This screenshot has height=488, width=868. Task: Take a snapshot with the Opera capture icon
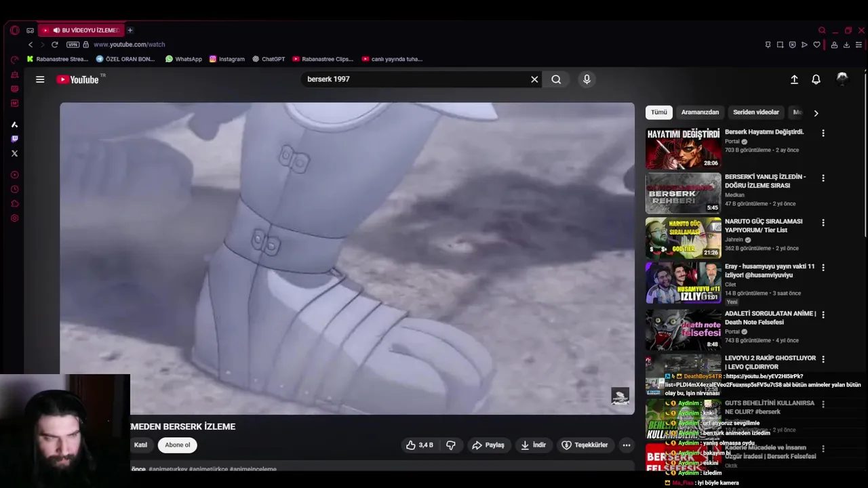780,45
